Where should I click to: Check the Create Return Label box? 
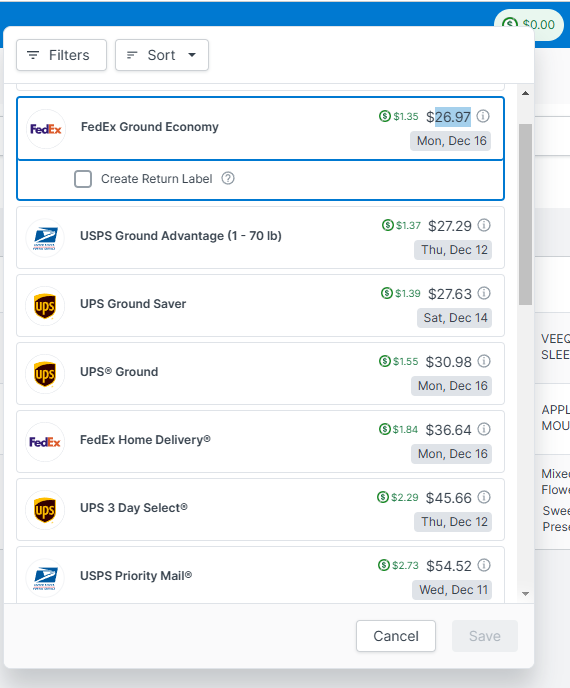[x=83, y=179]
